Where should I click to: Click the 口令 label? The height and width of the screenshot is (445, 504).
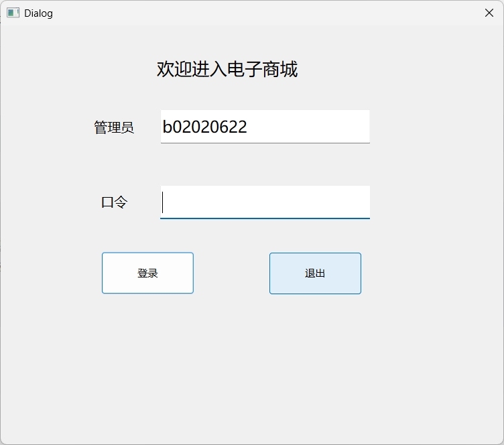[x=115, y=202]
